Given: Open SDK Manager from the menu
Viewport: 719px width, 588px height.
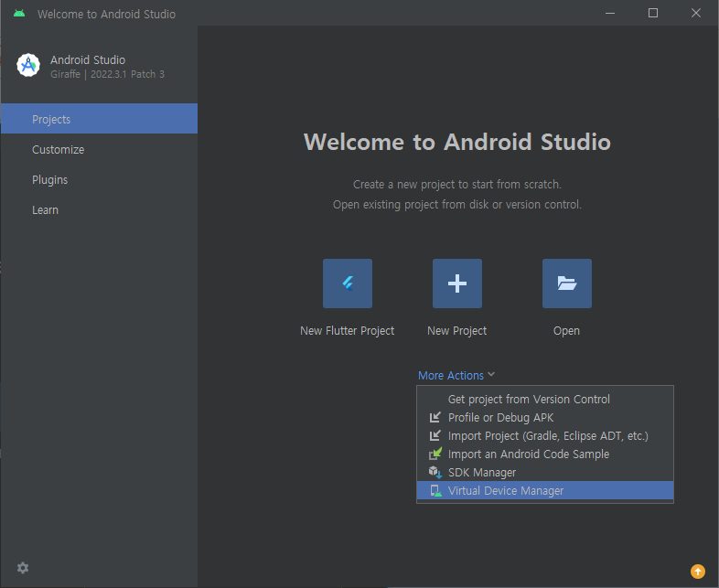Looking at the screenshot, I should click(545, 472).
